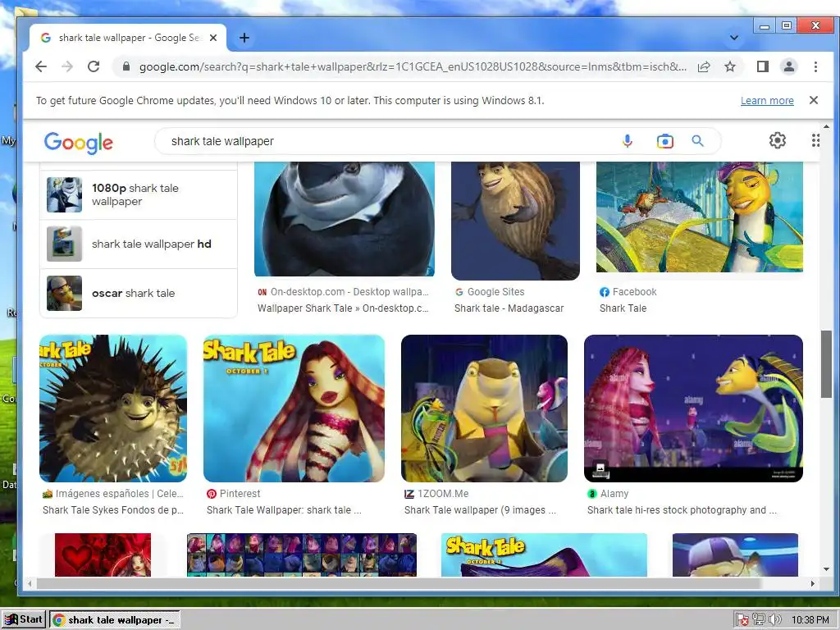Go to Google home via logo
The width and height of the screenshot is (840, 630).
(78, 143)
